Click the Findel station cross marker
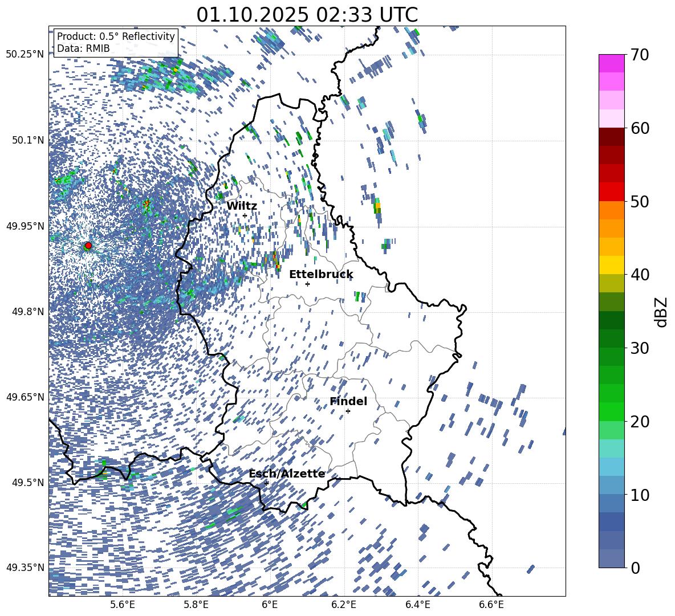 point(348,411)
